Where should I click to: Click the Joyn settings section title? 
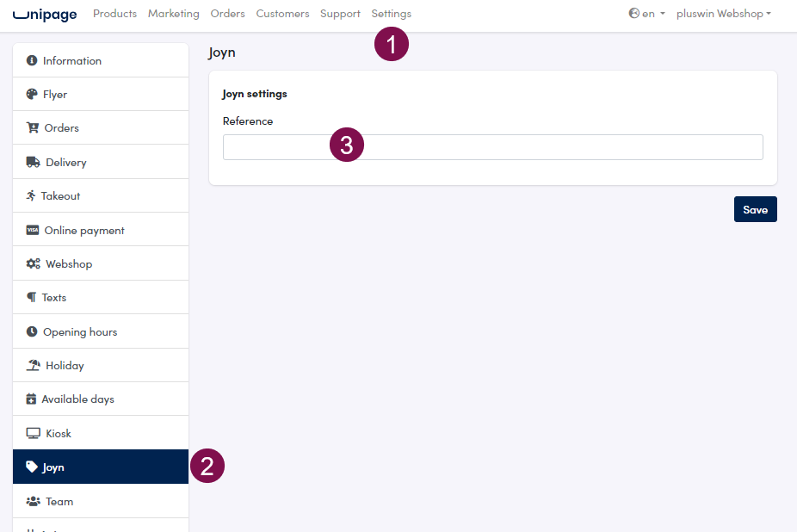click(255, 94)
